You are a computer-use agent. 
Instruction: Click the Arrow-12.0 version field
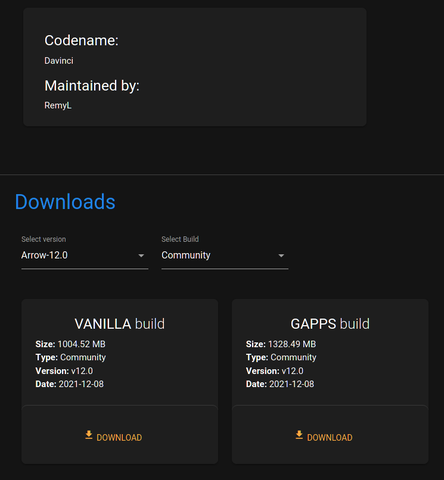click(85, 255)
